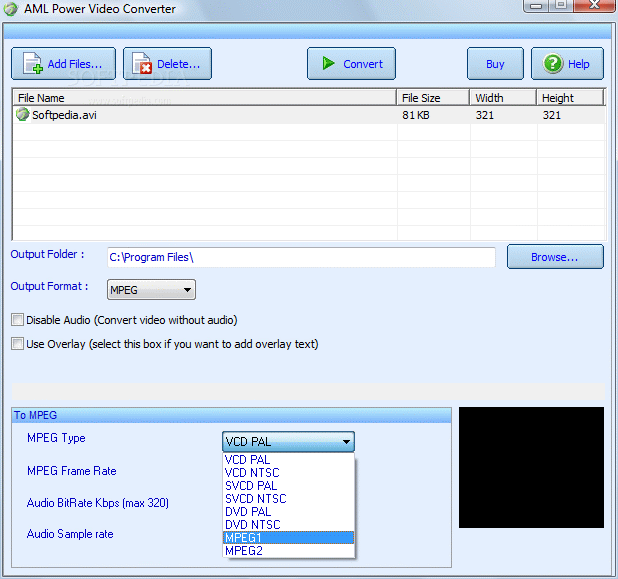Click the Height column header

[x=570, y=98]
